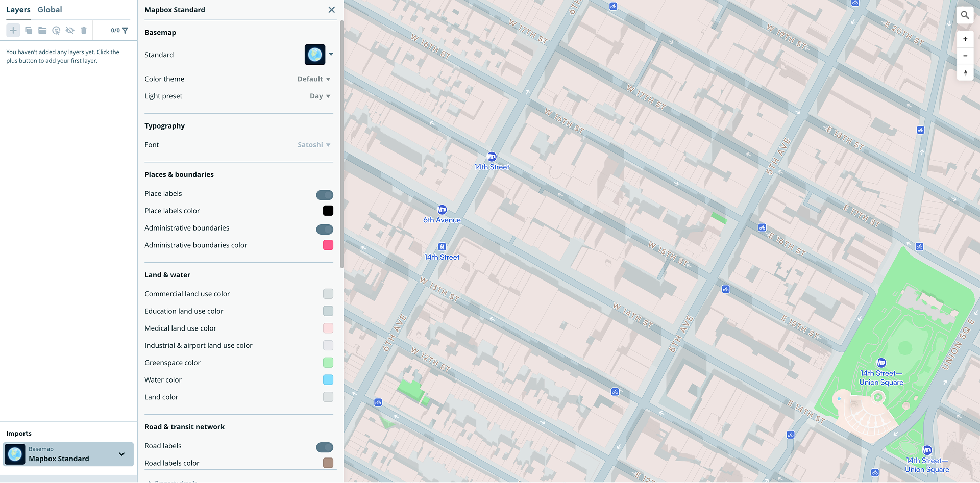Switch to the Global tab

(x=50, y=10)
